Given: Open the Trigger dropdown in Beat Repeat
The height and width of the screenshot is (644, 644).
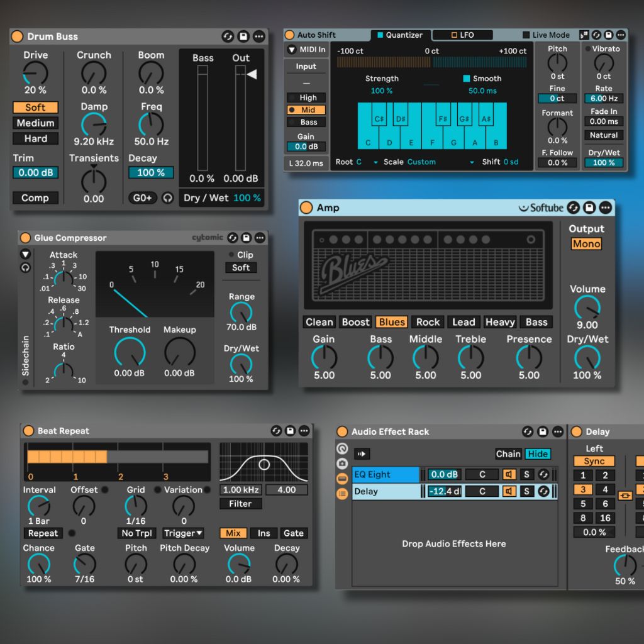Looking at the screenshot, I should click(x=183, y=533).
